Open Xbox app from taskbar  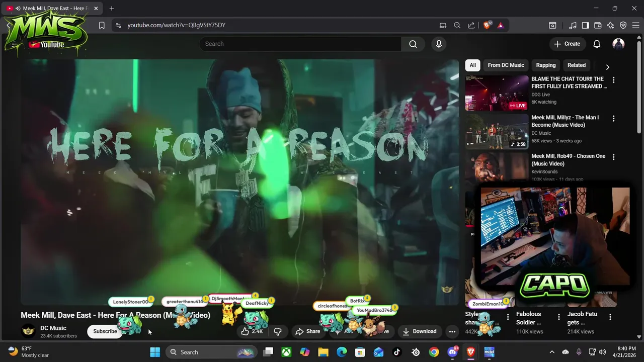point(286,352)
